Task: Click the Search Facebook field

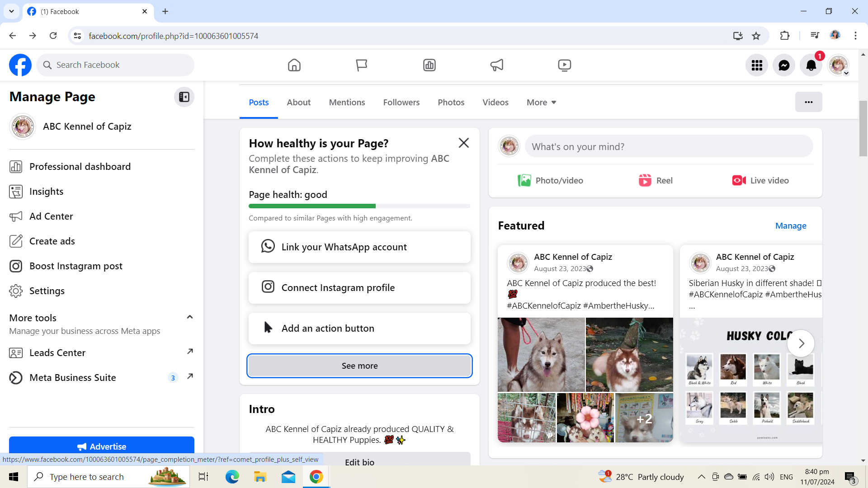Action: click(x=115, y=65)
